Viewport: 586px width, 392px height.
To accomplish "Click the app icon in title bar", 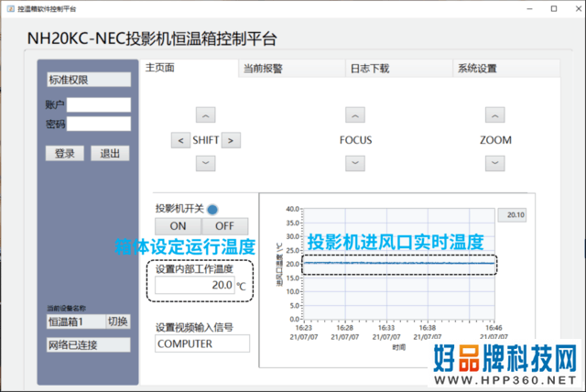I will click(x=10, y=8).
